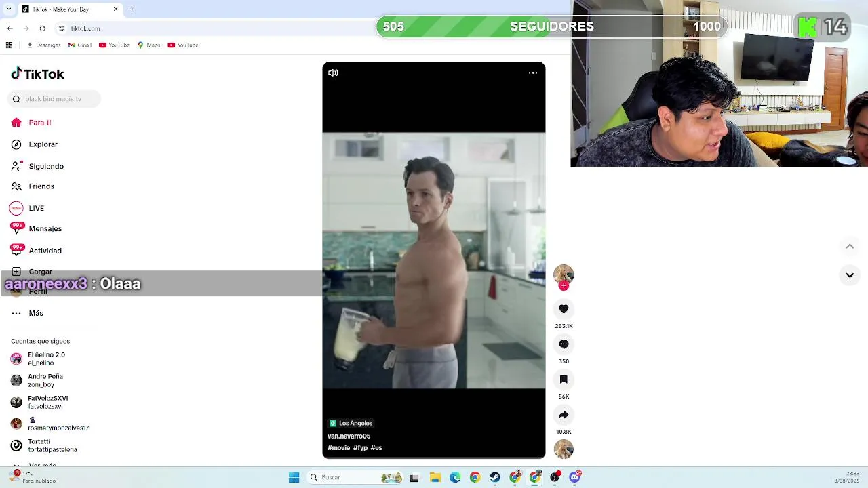Open the Para ti feed
This screenshot has width=868, height=488.
[x=31, y=123]
